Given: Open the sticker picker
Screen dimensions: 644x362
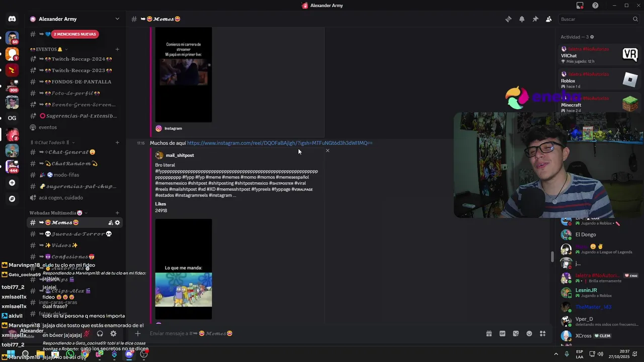Looking at the screenshot, I should coord(516,333).
